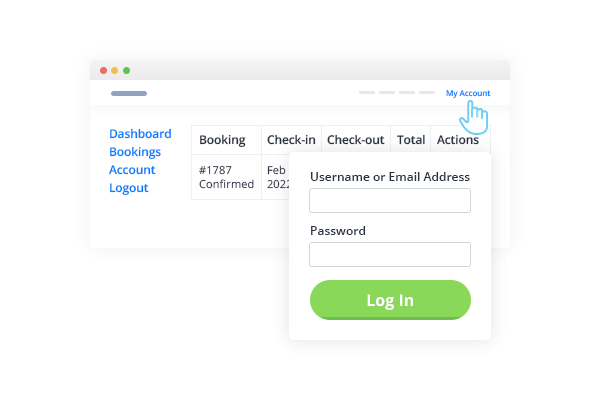Click the Actions column header
This screenshot has height=400, width=600.
pyautogui.click(x=458, y=140)
